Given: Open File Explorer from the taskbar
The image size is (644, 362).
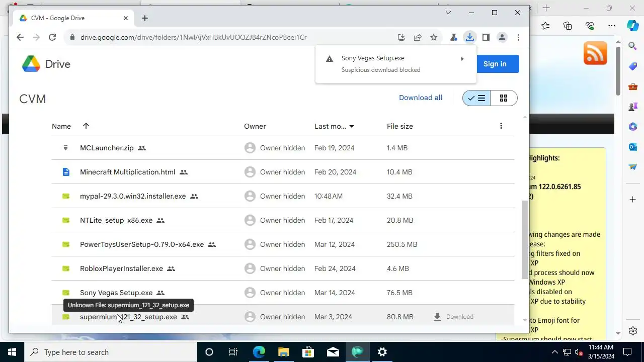Looking at the screenshot, I should pos(284,352).
